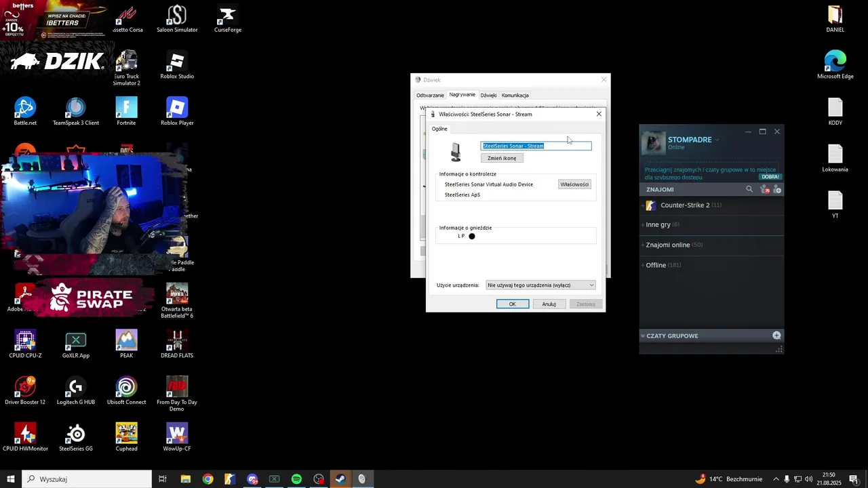The width and height of the screenshot is (868, 488).
Task: Collapse CZATY GRUPOWE section
Action: 642,336
